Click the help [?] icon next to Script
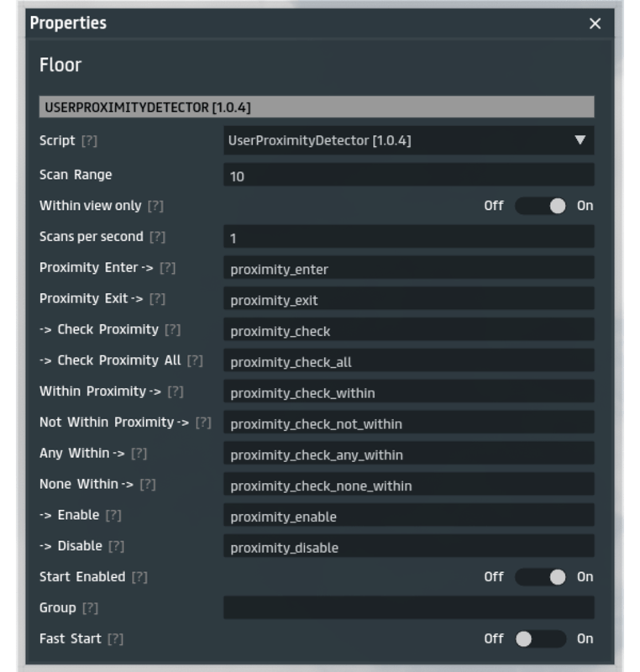Screen dimensions: 640x672 [89, 141]
